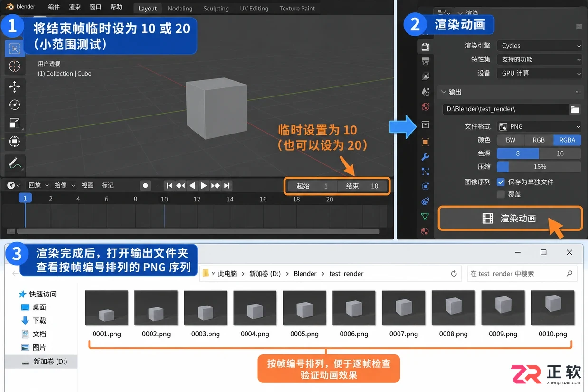Image resolution: width=588 pixels, height=392 pixels.
Task: Set color depth to 16
Action: click(560, 153)
